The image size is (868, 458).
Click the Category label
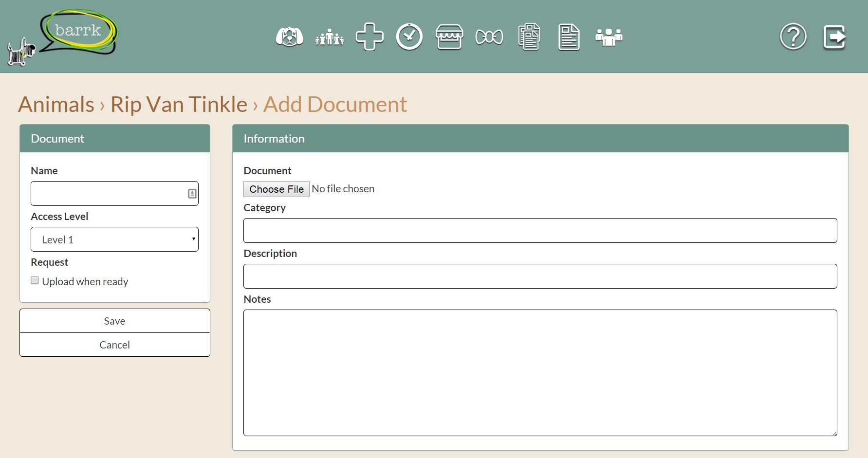264,208
